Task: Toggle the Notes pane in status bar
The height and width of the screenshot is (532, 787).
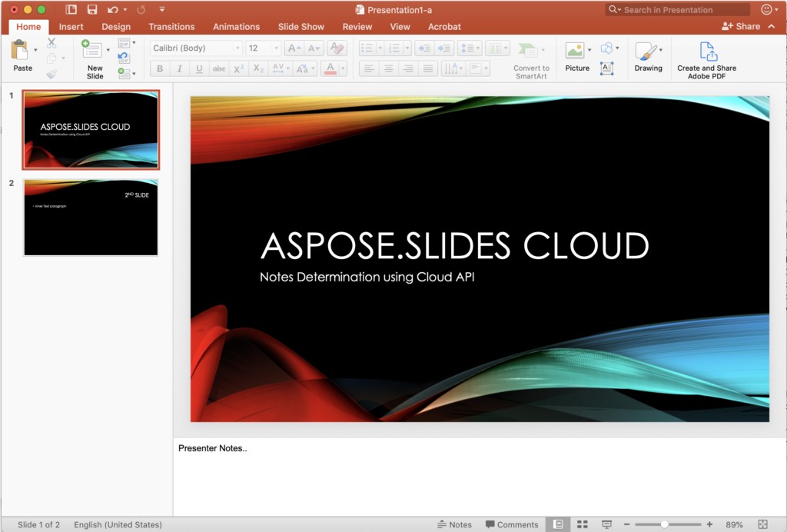Action: 455,524
